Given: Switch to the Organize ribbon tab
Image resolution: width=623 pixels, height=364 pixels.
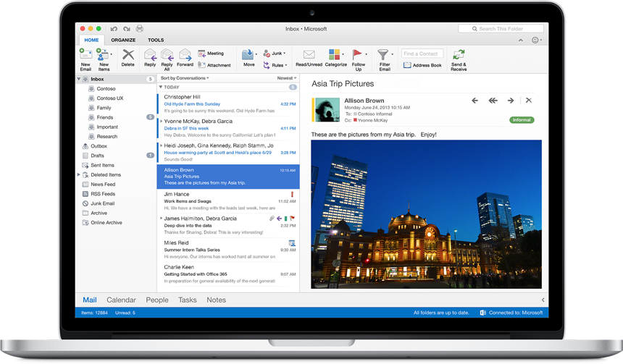Looking at the screenshot, I should coord(123,41).
